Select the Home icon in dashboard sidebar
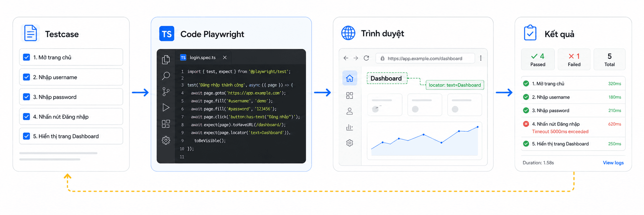The height and width of the screenshot is (215, 644). pos(350,78)
